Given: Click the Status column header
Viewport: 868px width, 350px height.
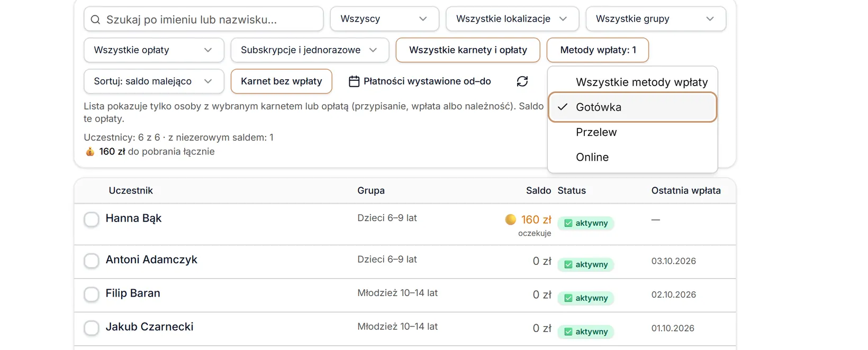Looking at the screenshot, I should [x=572, y=191].
